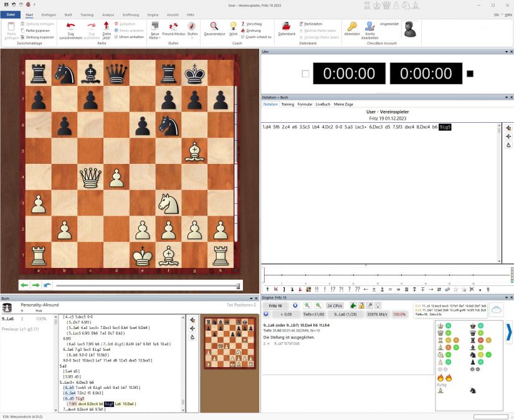Toggle the Coach schaut zu checkbox

point(244,37)
